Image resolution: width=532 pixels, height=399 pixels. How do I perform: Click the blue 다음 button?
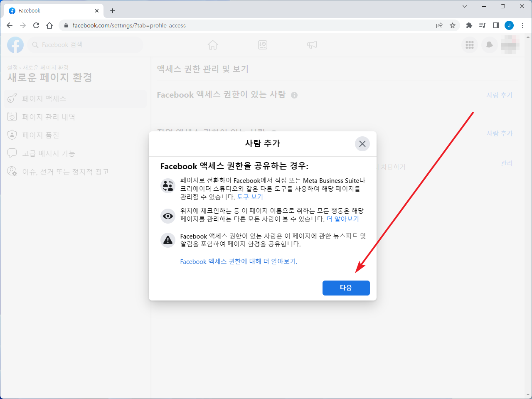point(346,288)
